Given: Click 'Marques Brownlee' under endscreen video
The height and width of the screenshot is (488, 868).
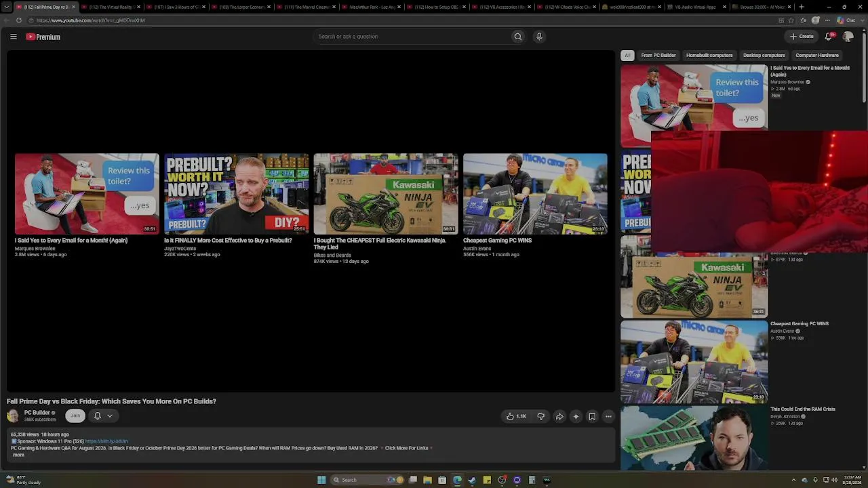Looking at the screenshot, I should (35, 249).
